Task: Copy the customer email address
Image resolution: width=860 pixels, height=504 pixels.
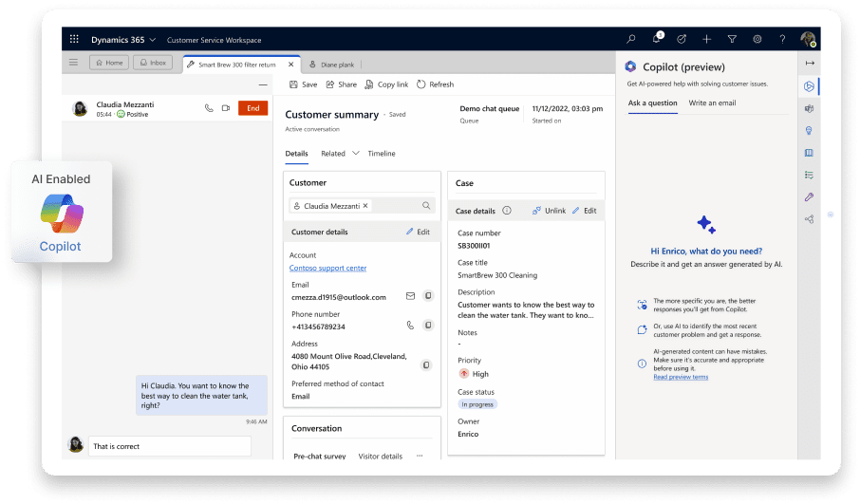Action: [427, 296]
